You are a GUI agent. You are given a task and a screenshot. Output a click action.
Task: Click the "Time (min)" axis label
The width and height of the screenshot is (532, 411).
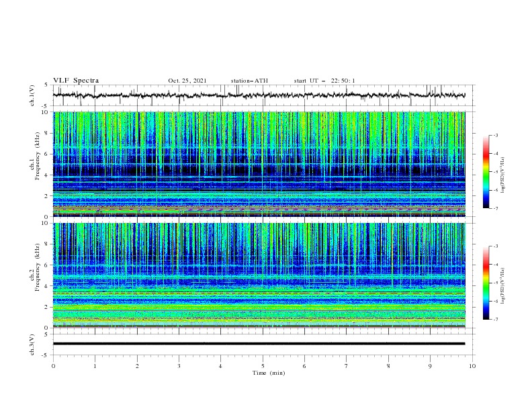point(269,373)
